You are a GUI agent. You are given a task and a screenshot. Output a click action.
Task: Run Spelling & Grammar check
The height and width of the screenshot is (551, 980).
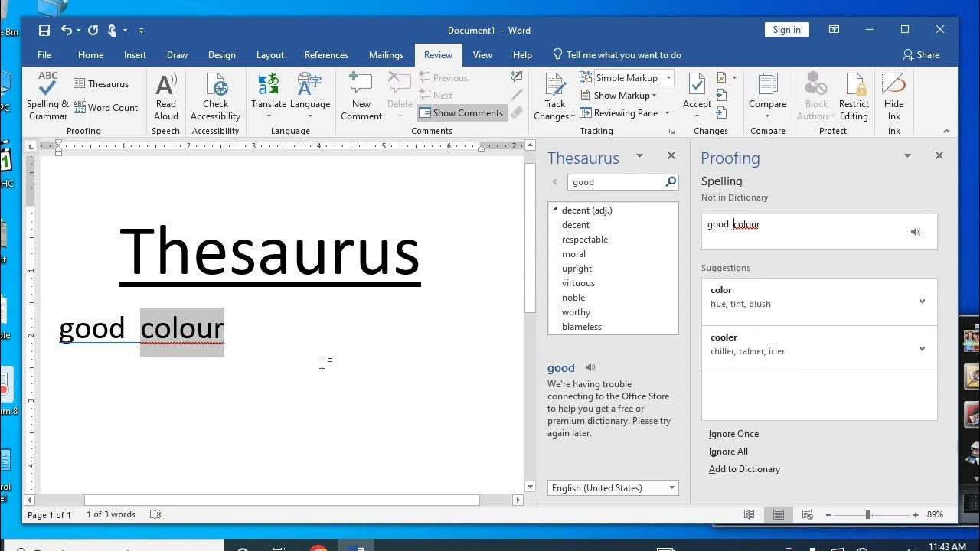pos(47,96)
